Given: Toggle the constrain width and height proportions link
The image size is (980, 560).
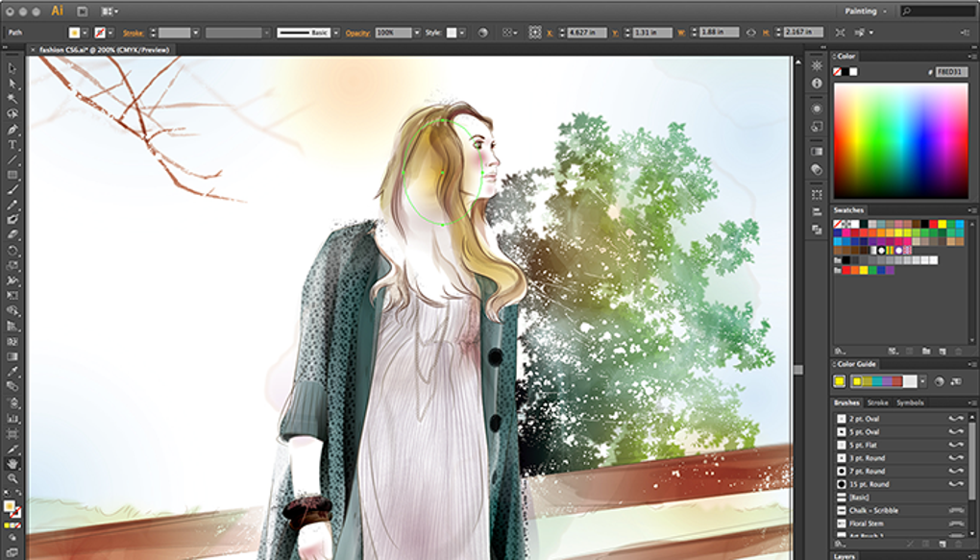Looking at the screenshot, I should click(751, 33).
